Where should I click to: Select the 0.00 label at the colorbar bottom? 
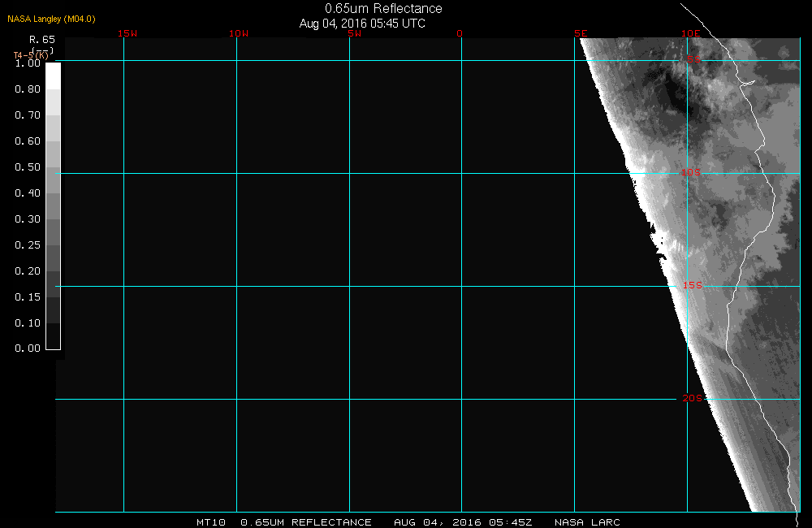[x=28, y=348]
